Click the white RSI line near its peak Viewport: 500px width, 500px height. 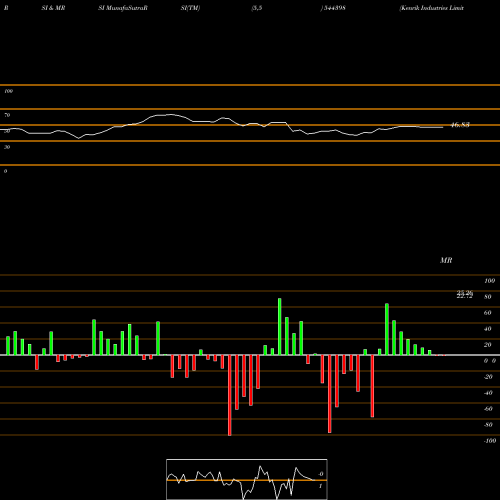click(170, 115)
